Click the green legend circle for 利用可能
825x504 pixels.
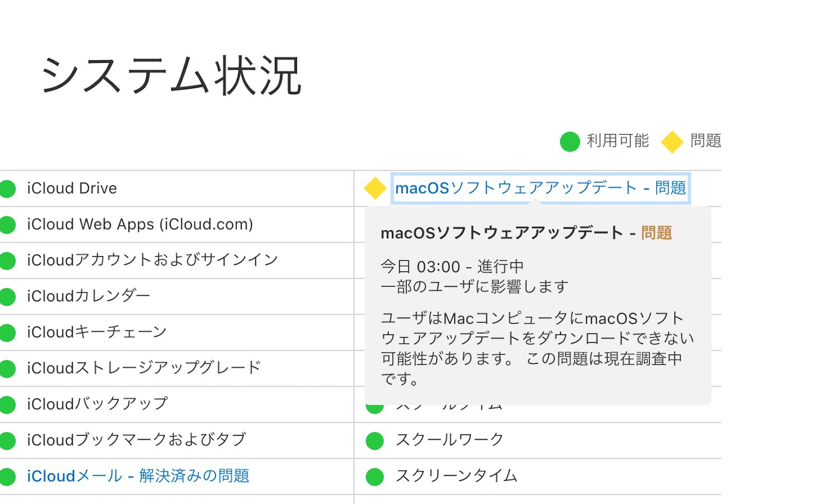(570, 142)
